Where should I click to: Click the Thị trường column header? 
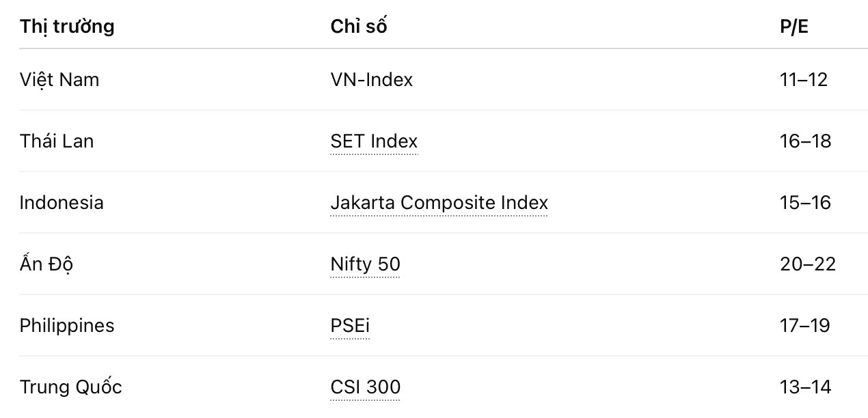pyautogui.click(x=67, y=27)
